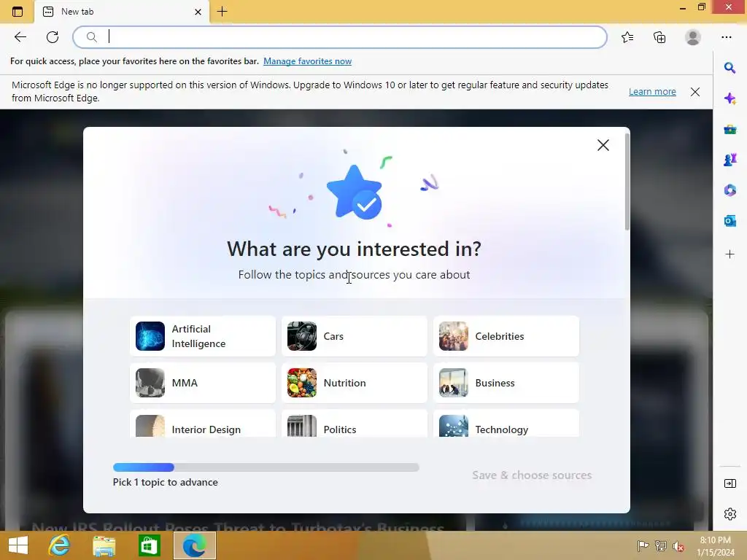
Task: Open Settings and more ellipsis menu
Action: [x=727, y=37]
